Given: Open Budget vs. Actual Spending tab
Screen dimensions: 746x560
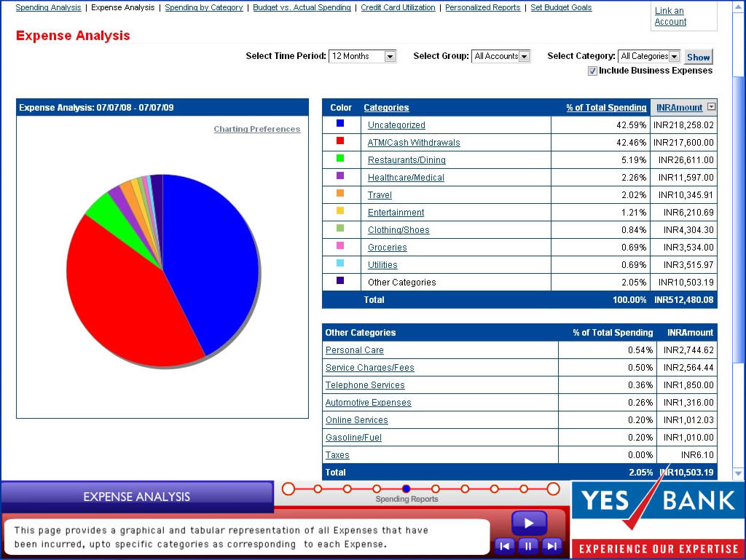Looking at the screenshot, I should point(302,8).
